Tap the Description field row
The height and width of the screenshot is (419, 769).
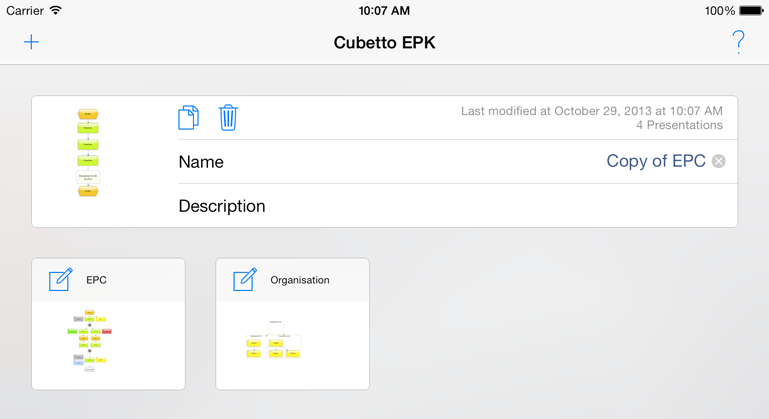tap(458, 206)
